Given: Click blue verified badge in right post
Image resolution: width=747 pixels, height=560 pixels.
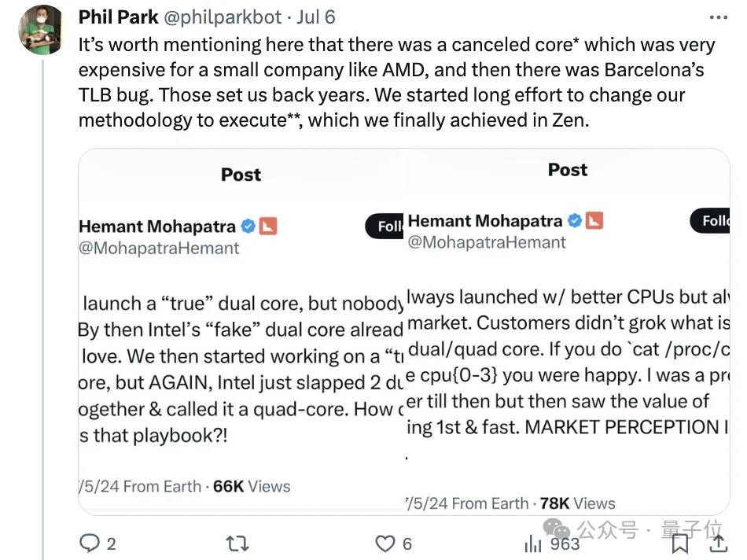Looking at the screenshot, I should click(x=575, y=220).
